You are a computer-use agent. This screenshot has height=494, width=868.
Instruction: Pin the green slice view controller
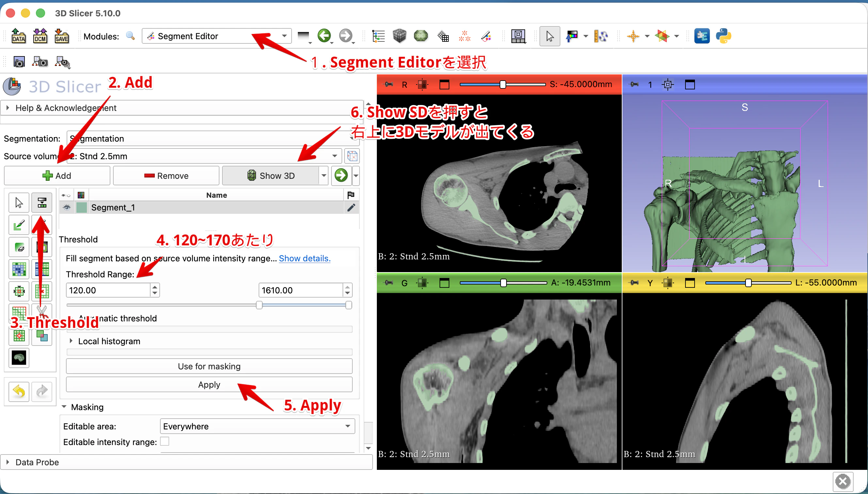pos(389,282)
